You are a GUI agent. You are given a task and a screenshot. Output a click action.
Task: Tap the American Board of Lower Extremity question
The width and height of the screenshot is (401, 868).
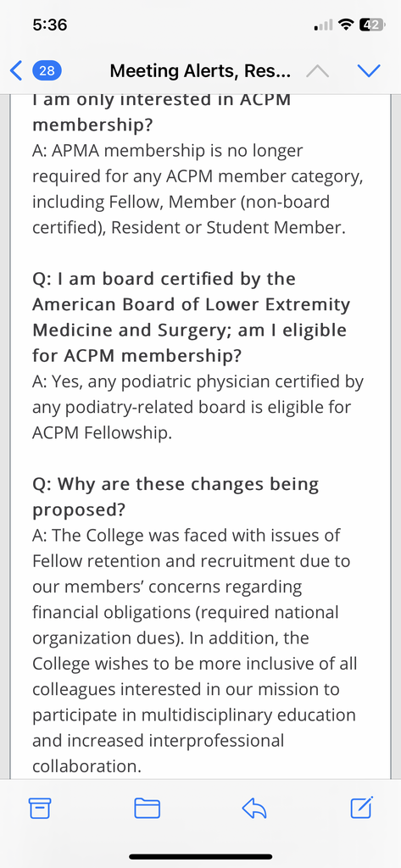[191, 317]
